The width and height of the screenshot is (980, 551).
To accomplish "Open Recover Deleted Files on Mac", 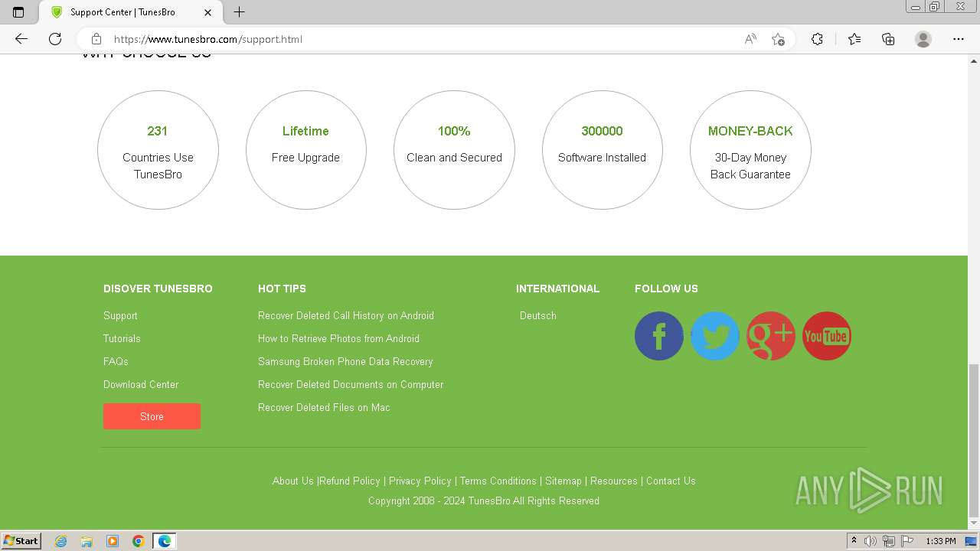I will [324, 407].
